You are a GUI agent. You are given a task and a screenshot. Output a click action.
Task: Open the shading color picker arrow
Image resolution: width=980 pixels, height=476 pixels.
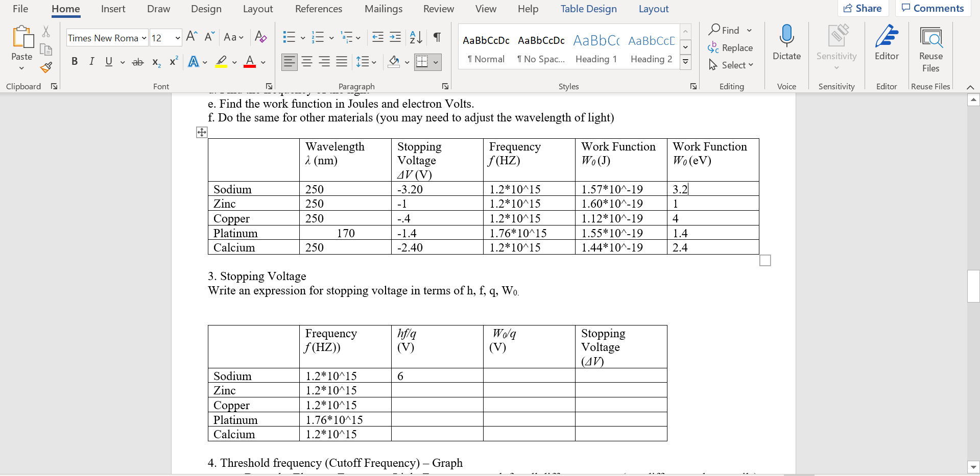[407, 62]
